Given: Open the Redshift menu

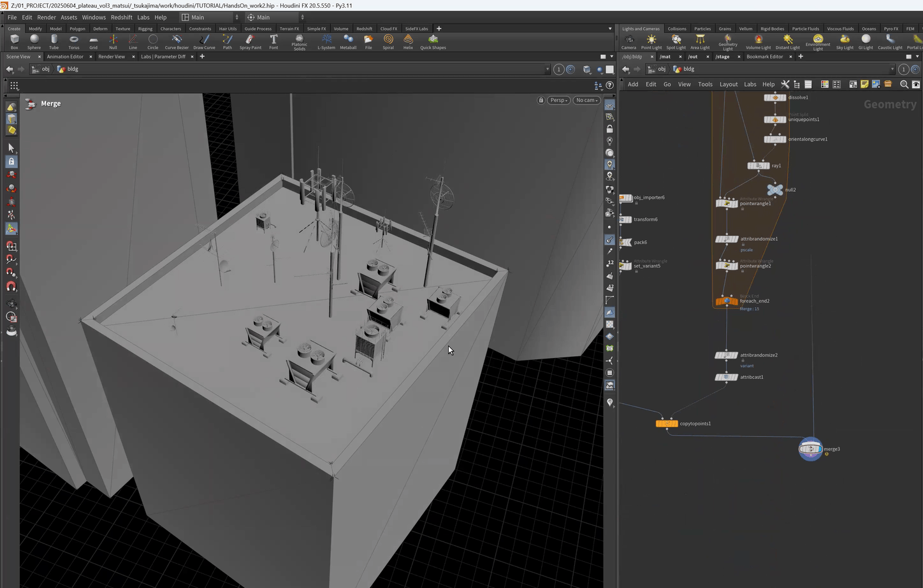Looking at the screenshot, I should (x=121, y=17).
